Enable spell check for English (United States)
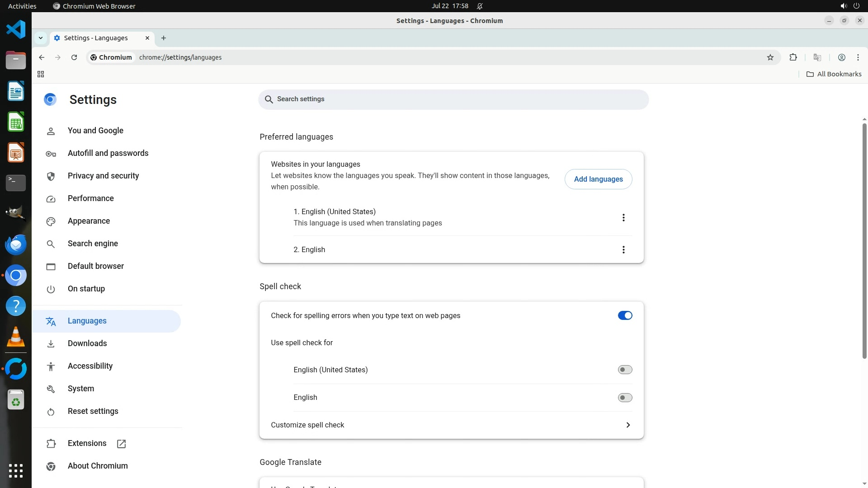The image size is (868, 488). tap(625, 370)
